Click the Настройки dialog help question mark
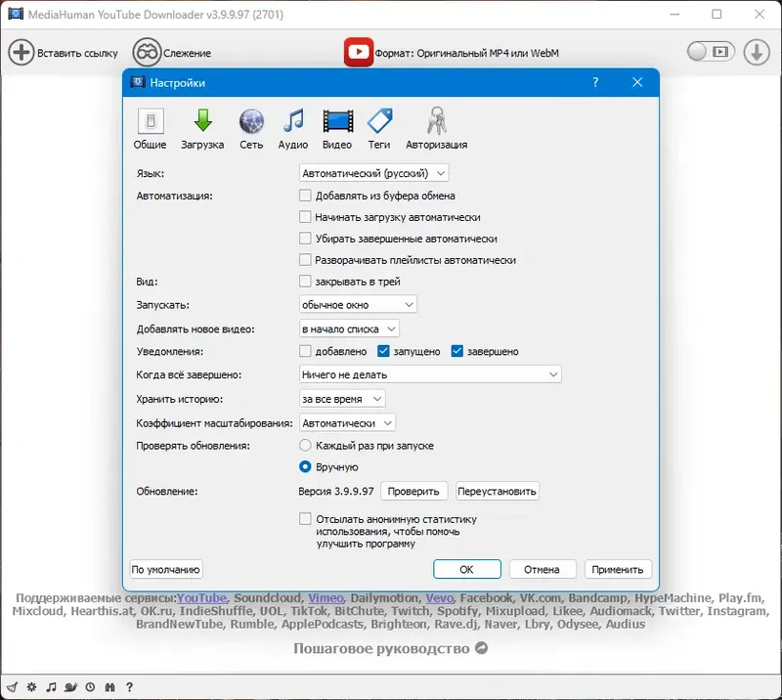Viewport: 782px width, 700px height. [x=595, y=82]
